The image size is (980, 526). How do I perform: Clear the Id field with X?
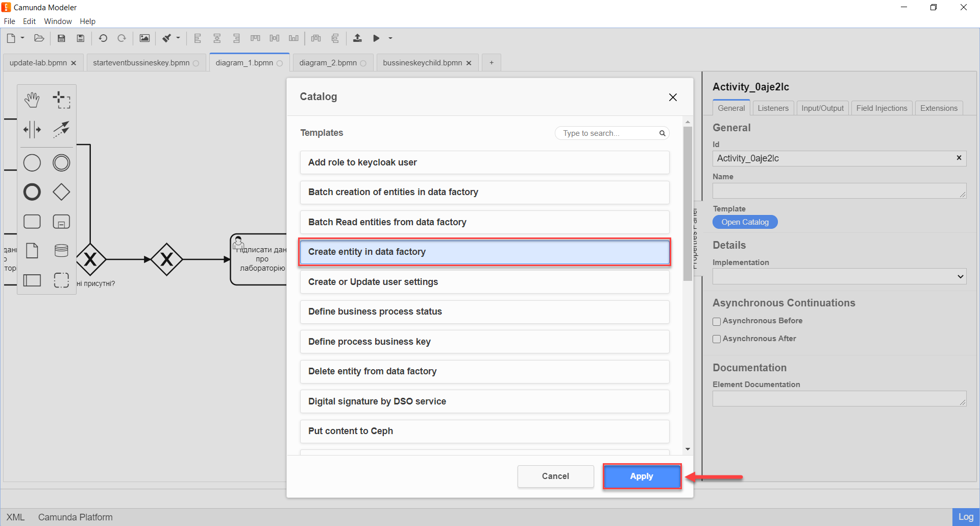[959, 158]
